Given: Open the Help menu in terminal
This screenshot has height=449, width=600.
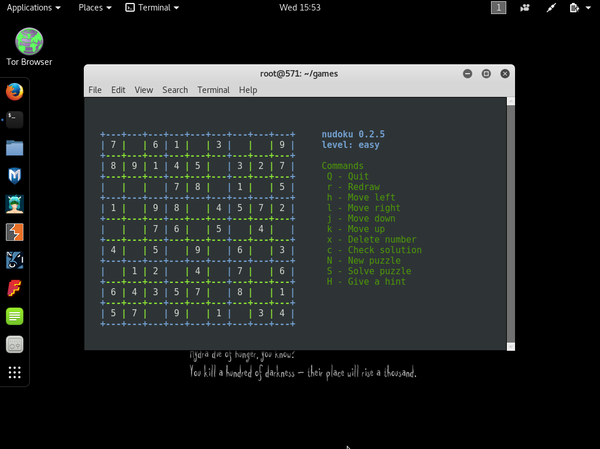Looking at the screenshot, I should [x=247, y=90].
